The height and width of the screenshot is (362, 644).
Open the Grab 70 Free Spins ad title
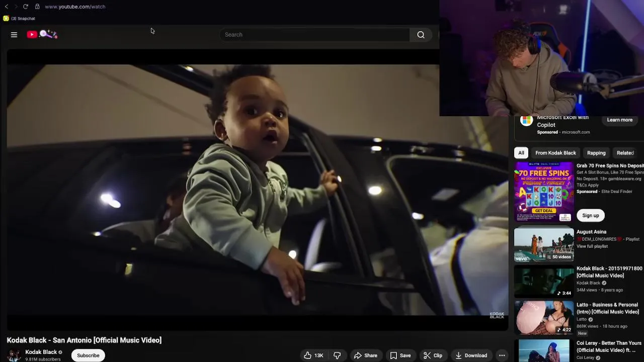610,165
